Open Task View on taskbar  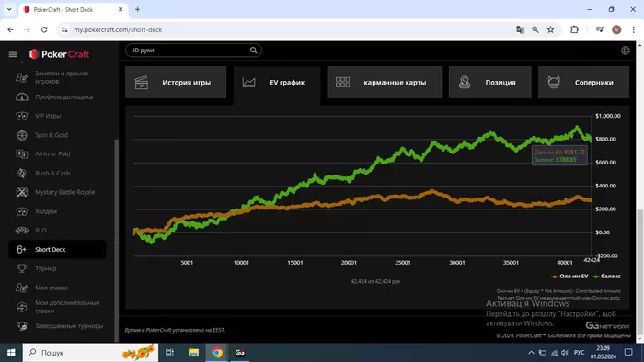coord(169,353)
